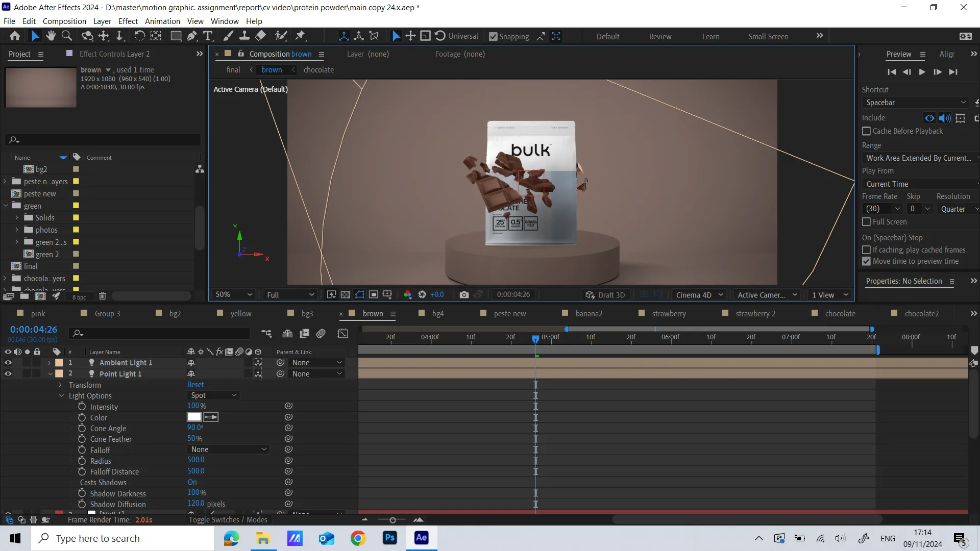The height and width of the screenshot is (551, 980).
Task: Click the light Color white swatch
Action: coord(194,417)
